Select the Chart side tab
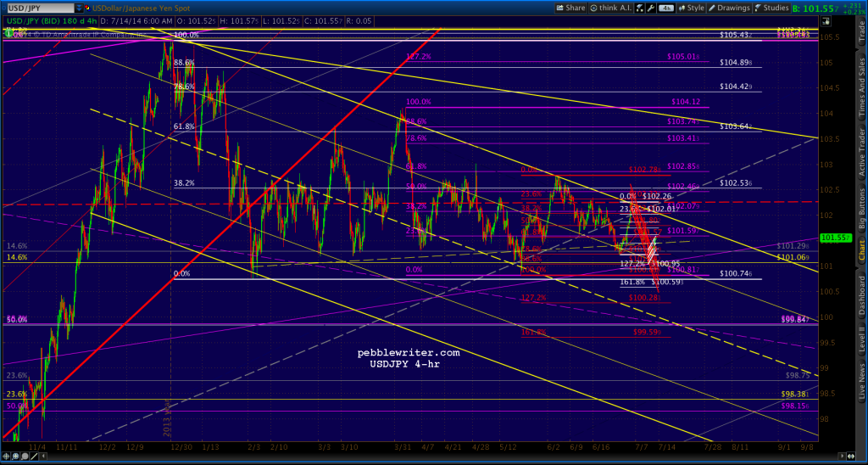Screen dimensions: 868x465 [x=861, y=252]
